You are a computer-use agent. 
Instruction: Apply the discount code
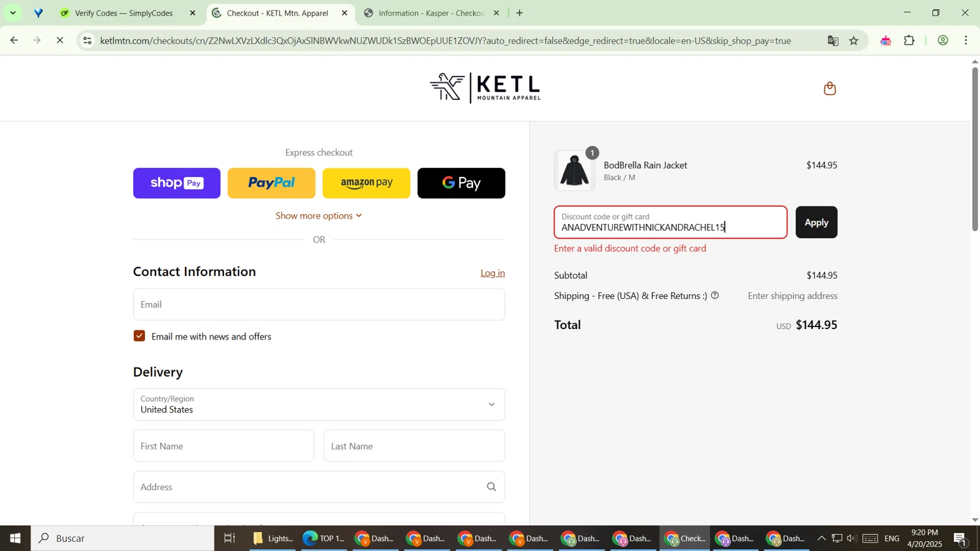816,223
